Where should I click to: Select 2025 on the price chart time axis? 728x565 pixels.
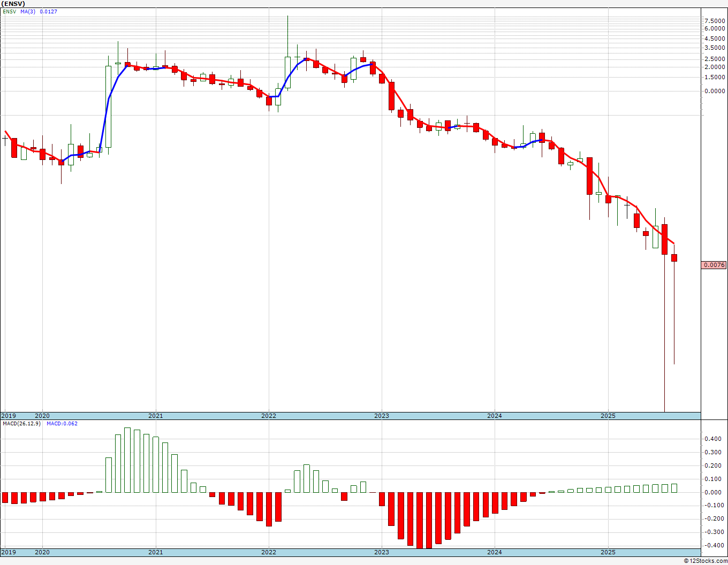608,416
